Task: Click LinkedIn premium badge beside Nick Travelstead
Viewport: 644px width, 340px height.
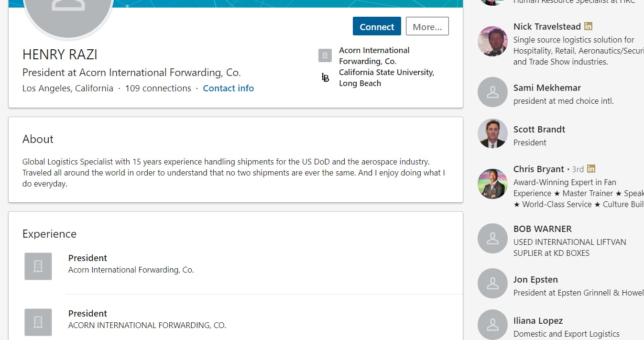Action: pyautogui.click(x=589, y=26)
